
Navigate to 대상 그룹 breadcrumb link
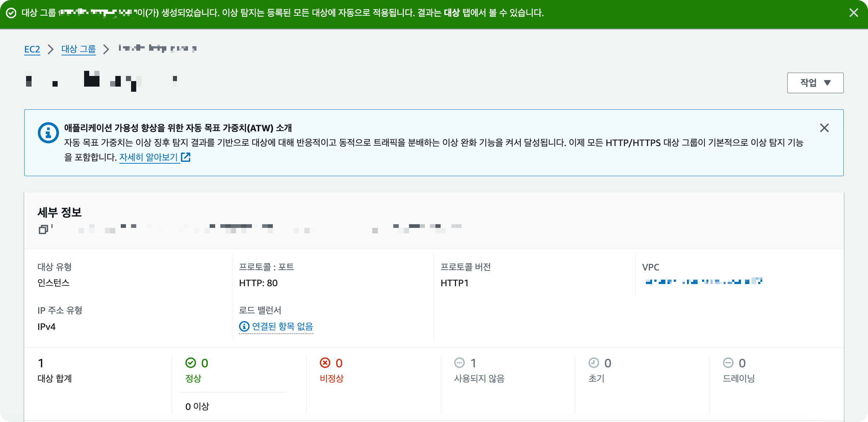point(78,49)
